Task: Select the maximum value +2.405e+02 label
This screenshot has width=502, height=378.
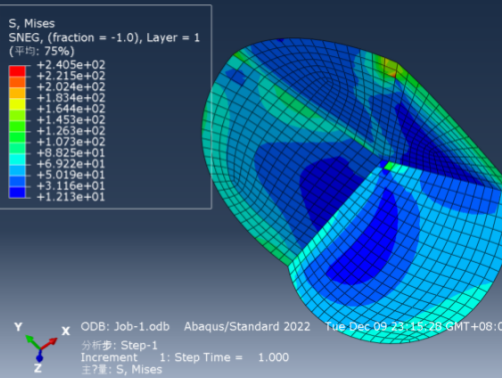Action: click(71, 65)
